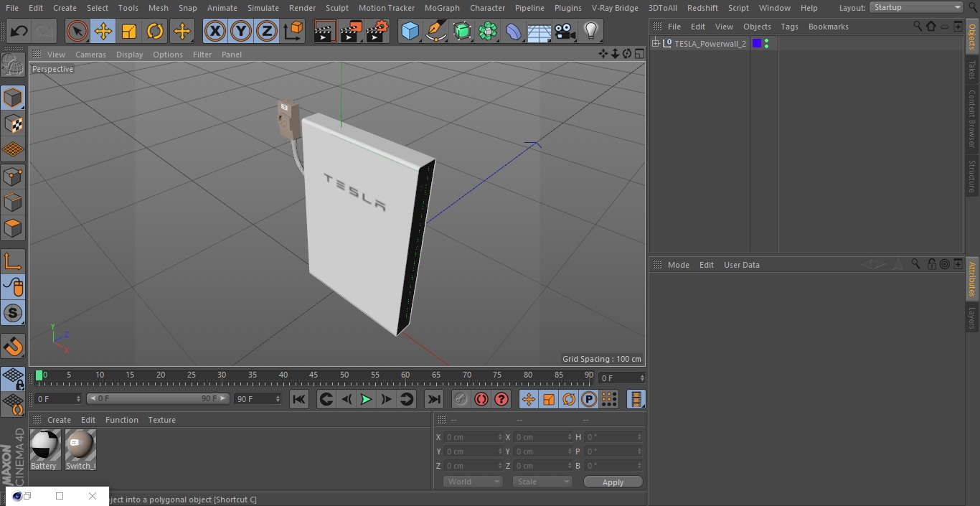Step the H rotation value arrows
Viewport: 980px width, 506px height.
click(x=640, y=437)
